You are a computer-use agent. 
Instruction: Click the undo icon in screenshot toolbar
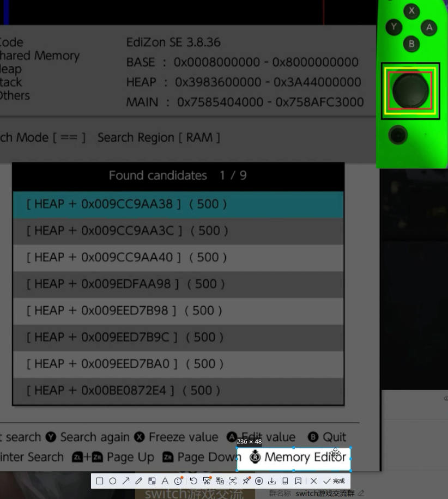(193, 481)
